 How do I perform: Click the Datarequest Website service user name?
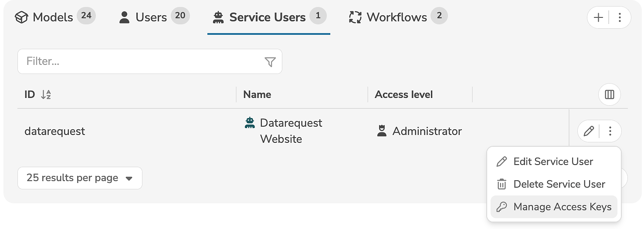click(291, 131)
